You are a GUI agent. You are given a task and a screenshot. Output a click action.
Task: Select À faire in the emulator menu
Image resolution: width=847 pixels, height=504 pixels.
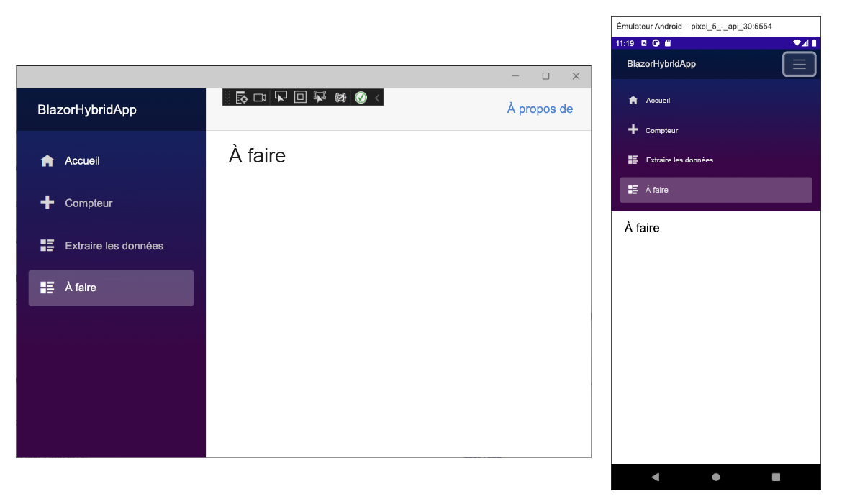point(716,190)
